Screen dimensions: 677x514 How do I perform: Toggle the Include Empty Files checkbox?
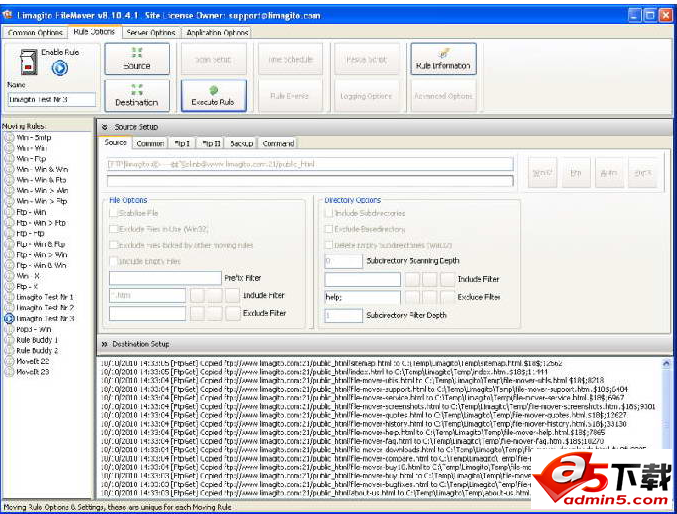tap(114, 261)
